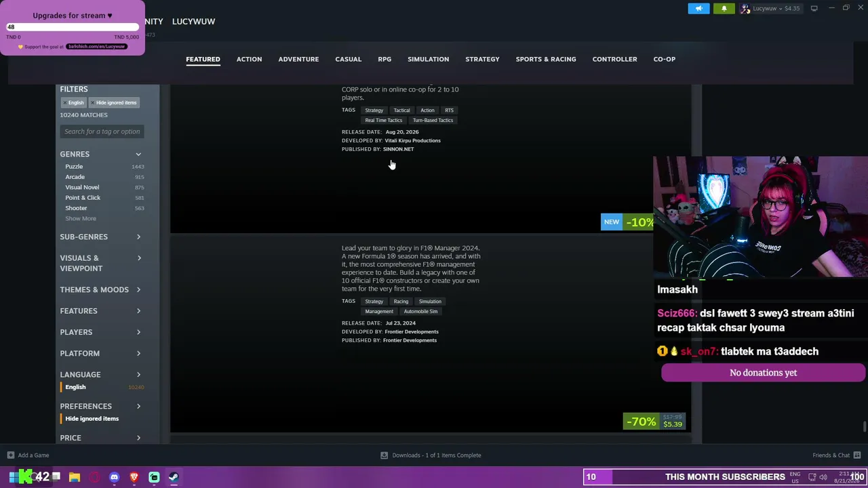Image resolution: width=868 pixels, height=488 pixels.
Task: Filter by the Puzzle genre
Action: pos(74,167)
